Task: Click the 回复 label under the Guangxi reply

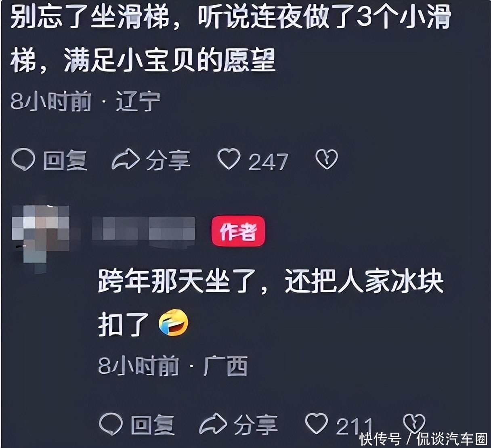Action: [153, 425]
